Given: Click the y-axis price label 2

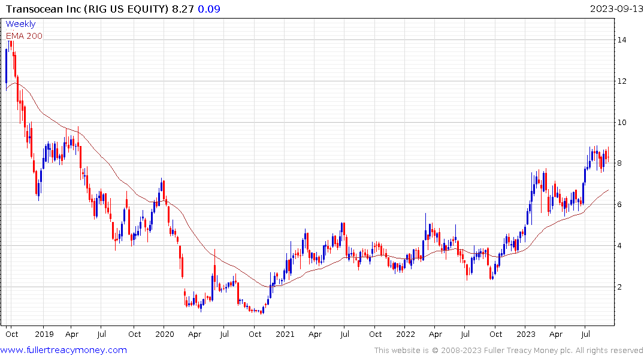Looking at the screenshot, I should point(620,287).
